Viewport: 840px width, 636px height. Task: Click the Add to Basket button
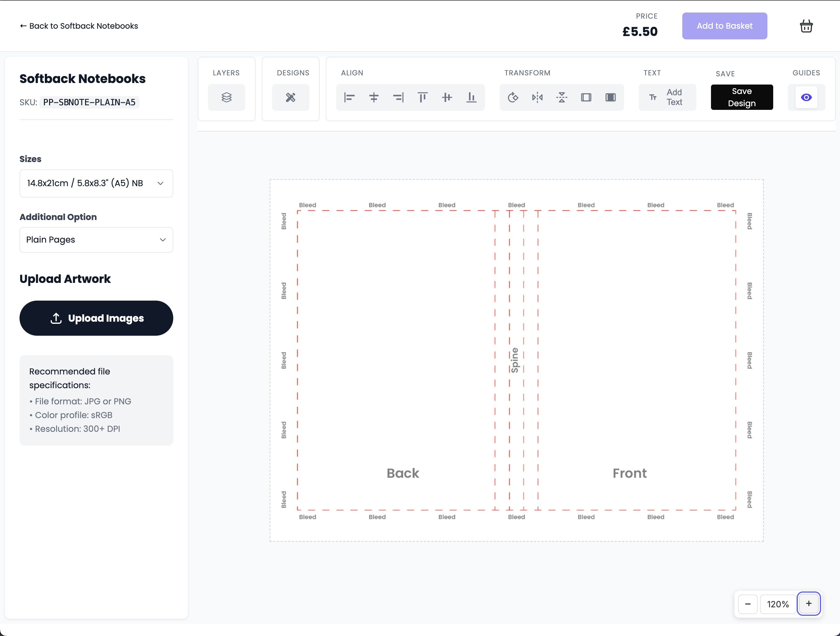tap(724, 25)
